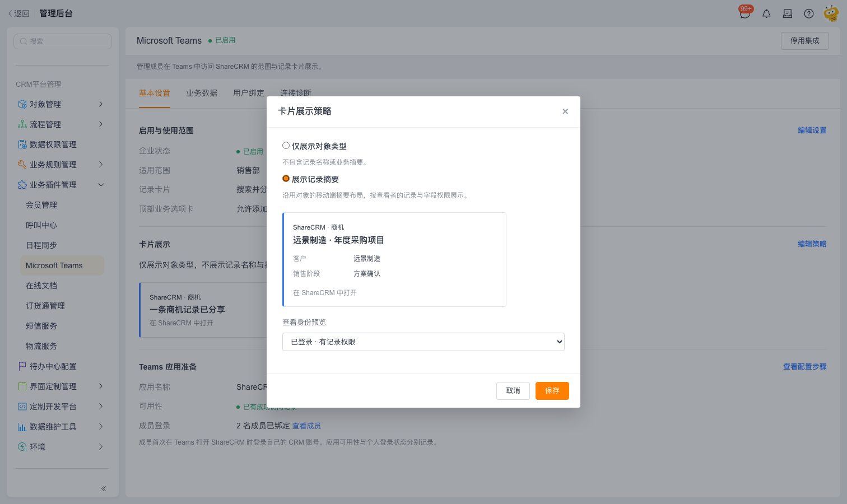Open the task list icon in header
This screenshot has height=504, width=847.
tap(788, 13)
